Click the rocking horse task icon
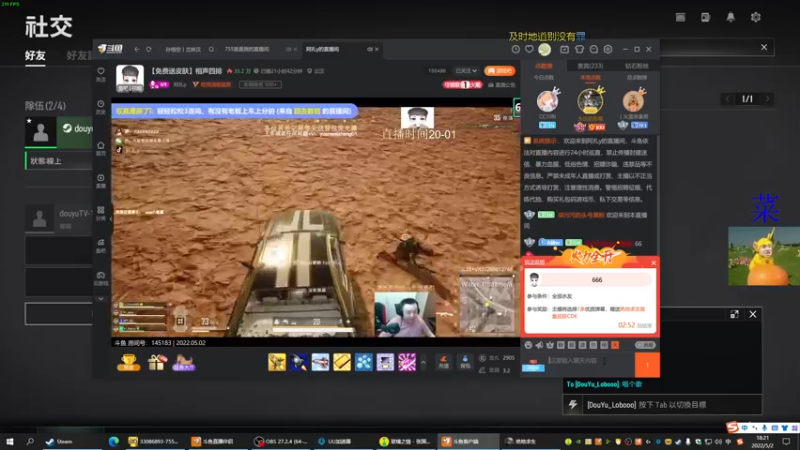Viewport: 800px width, 450px height. 184,362
